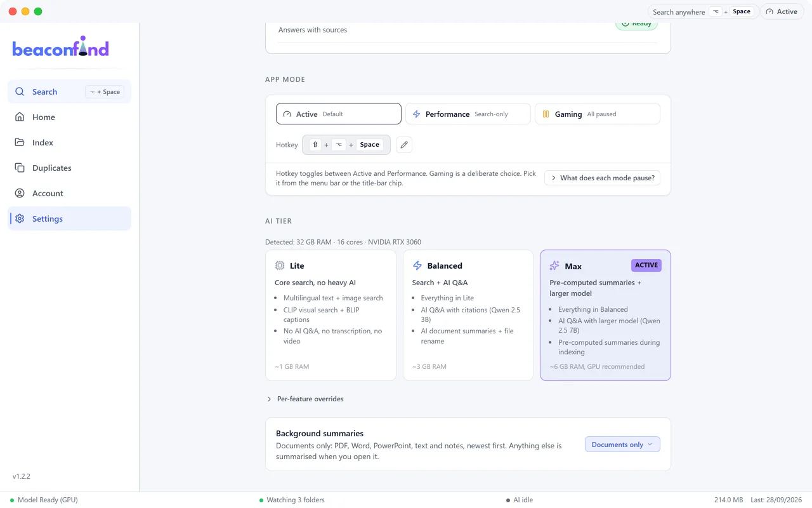Open the Account page
Image resolution: width=812 pixels, height=508 pixels.
point(69,193)
